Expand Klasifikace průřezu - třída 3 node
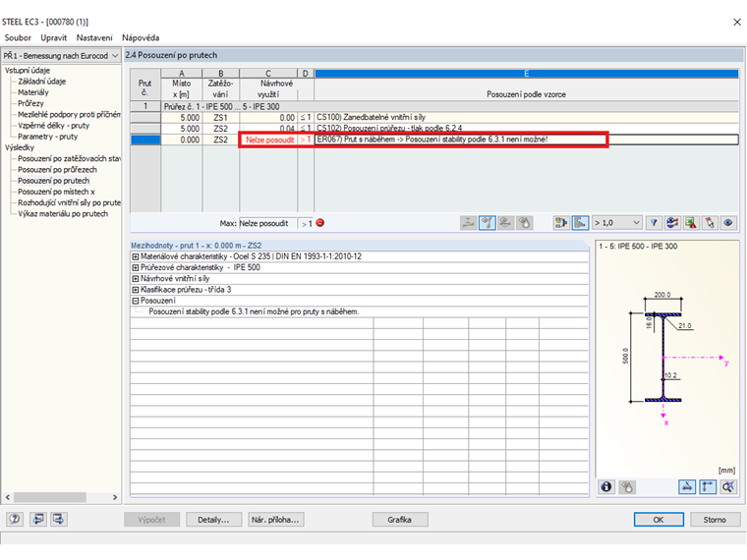Image resolution: width=747 pixels, height=560 pixels. coord(136,290)
